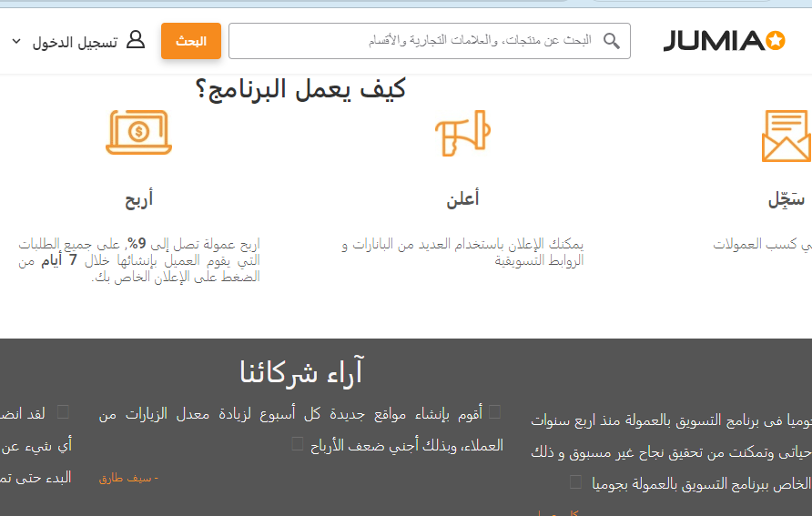812x516 pixels.
Task: Click the سيف طارق author name
Action: pos(127,477)
